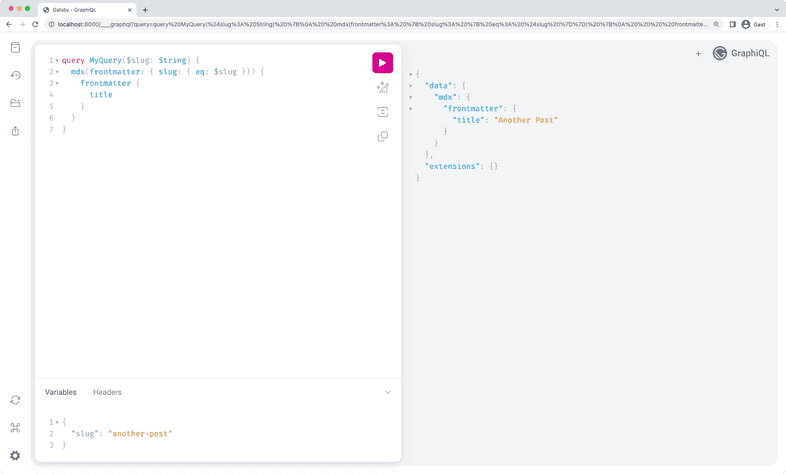Show the query history panel
This screenshot has width=786, height=474.
click(x=15, y=75)
